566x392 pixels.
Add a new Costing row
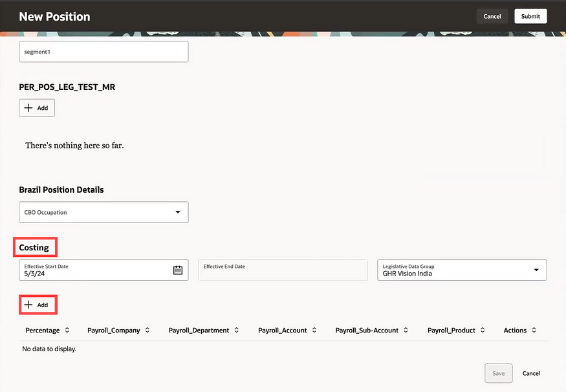pyautogui.click(x=37, y=305)
